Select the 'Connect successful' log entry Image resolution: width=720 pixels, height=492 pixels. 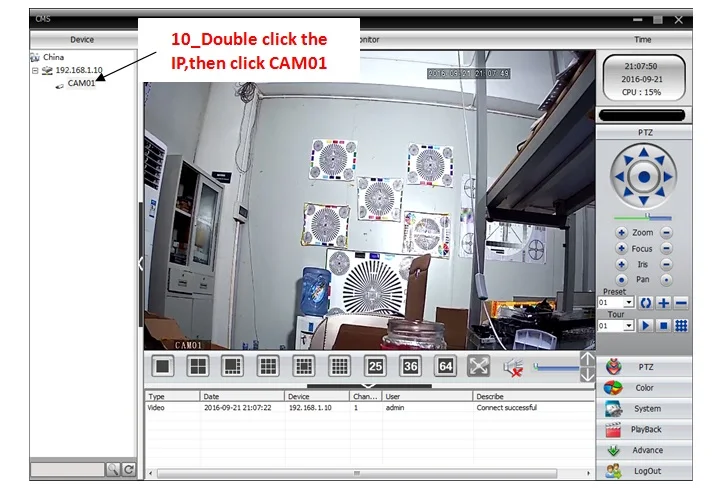[370, 407]
